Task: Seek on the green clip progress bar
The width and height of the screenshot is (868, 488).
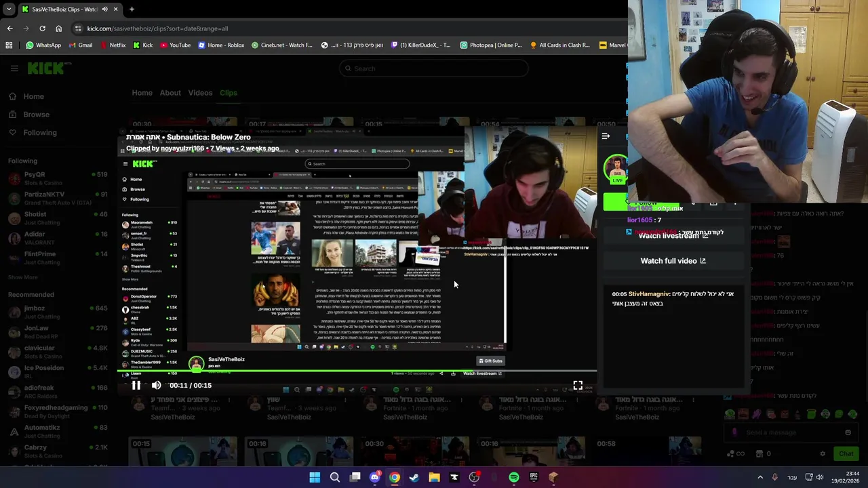Action: tap(357, 371)
